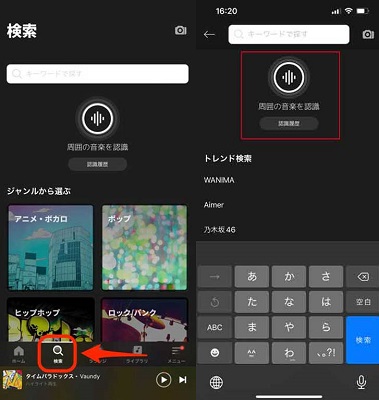This screenshot has height=400, width=379.
Task: Go back with the left arrow icon
Action: tap(209, 34)
